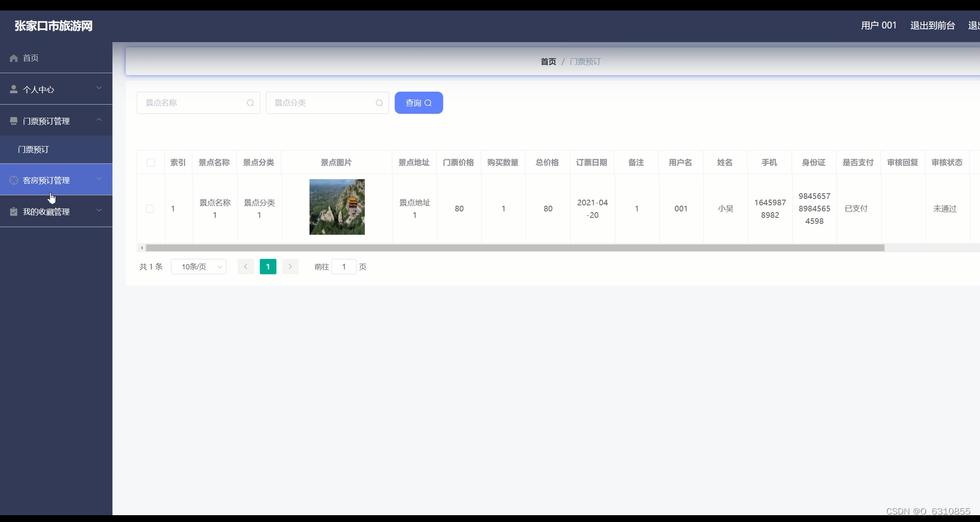Click search icon in 景点分类 field
Screen dimensions: 980x522
click(379, 103)
